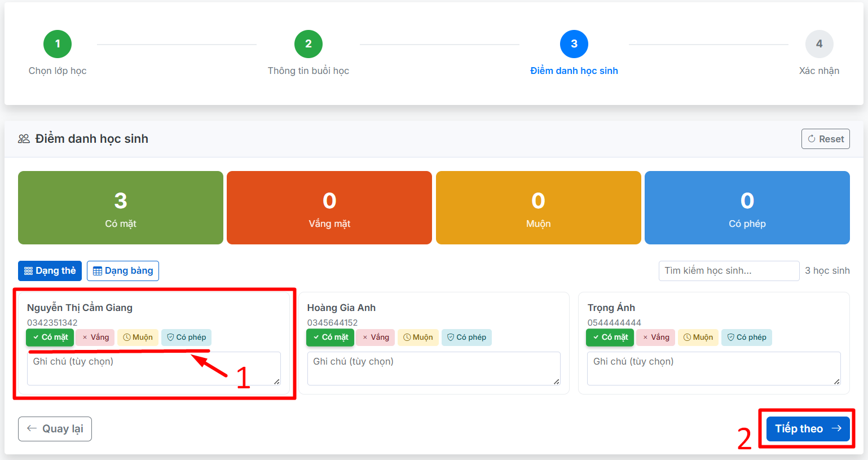Mark Trọng Ánh as Vắng
The width and height of the screenshot is (868, 460).
click(x=655, y=338)
